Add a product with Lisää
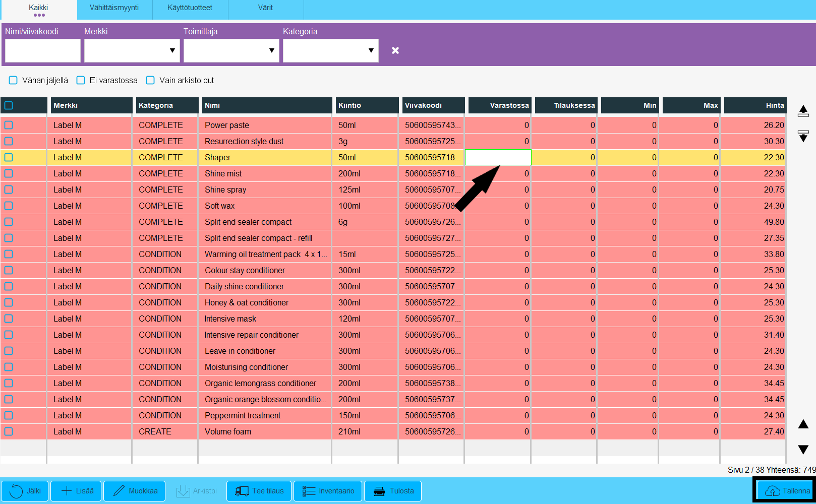This screenshot has height=504, width=816. click(77, 491)
